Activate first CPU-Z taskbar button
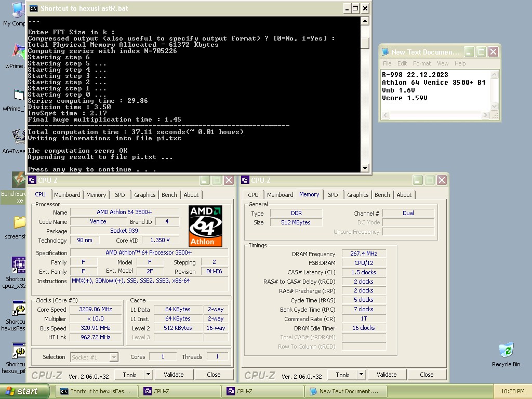 point(180,391)
